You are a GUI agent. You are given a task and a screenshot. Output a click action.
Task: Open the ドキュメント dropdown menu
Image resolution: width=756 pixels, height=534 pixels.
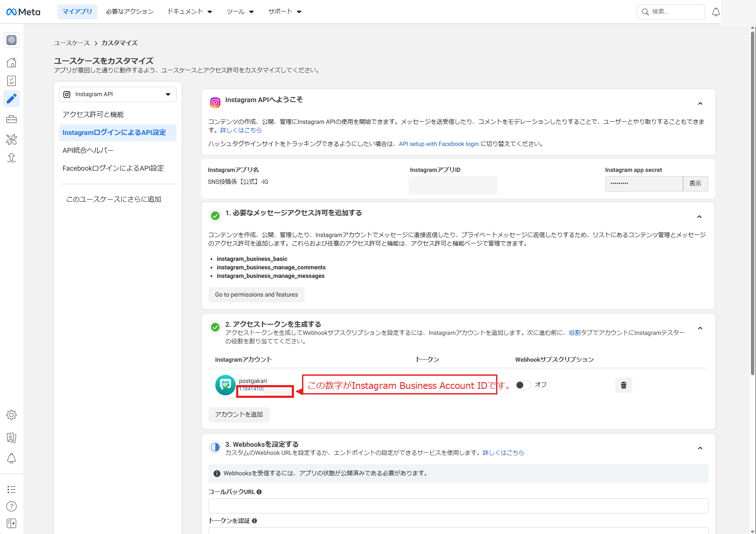(x=190, y=11)
